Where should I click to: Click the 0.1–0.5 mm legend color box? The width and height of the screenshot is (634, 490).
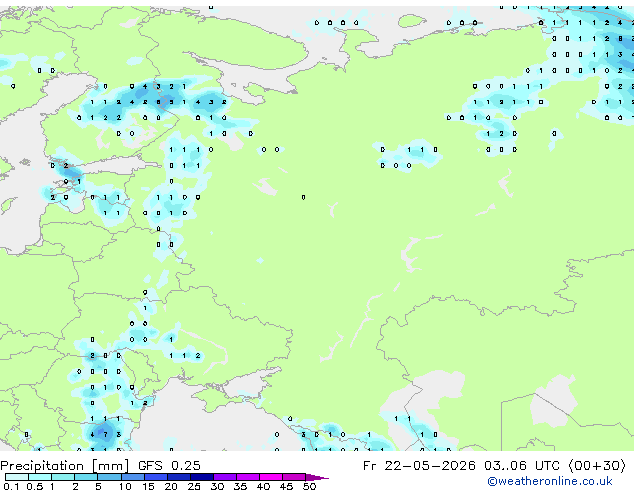point(17,477)
